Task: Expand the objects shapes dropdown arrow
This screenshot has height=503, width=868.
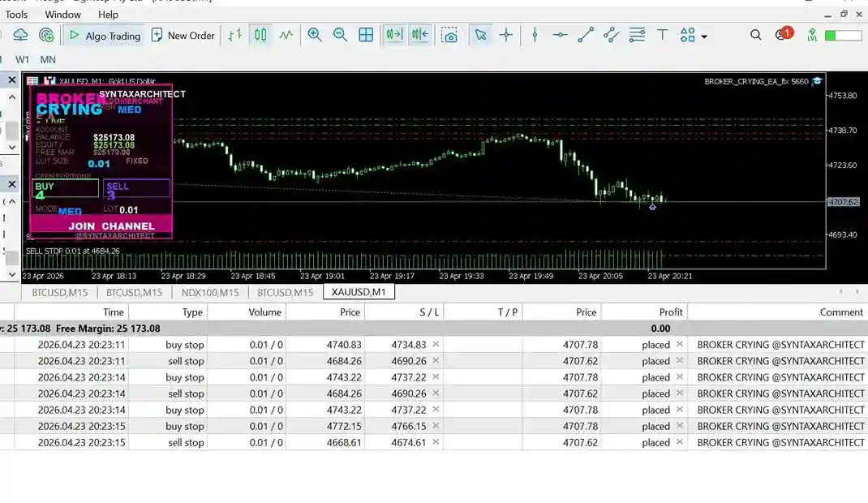Action: tap(704, 37)
